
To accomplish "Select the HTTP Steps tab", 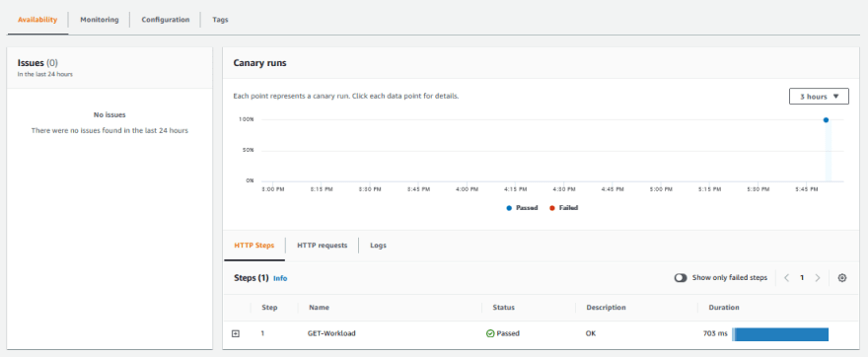I will point(254,246).
